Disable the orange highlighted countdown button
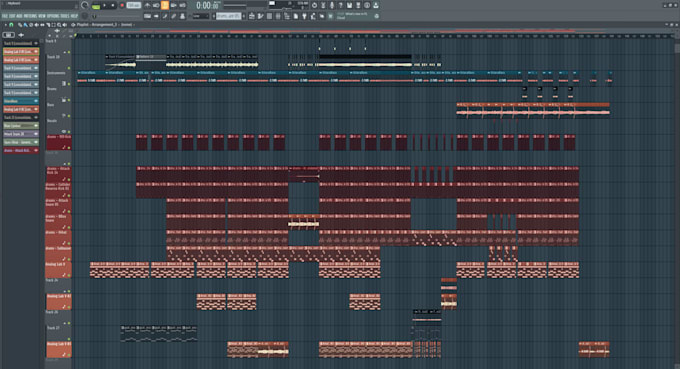Image resolution: width=680 pixels, height=369 pixels. (x=165, y=5)
